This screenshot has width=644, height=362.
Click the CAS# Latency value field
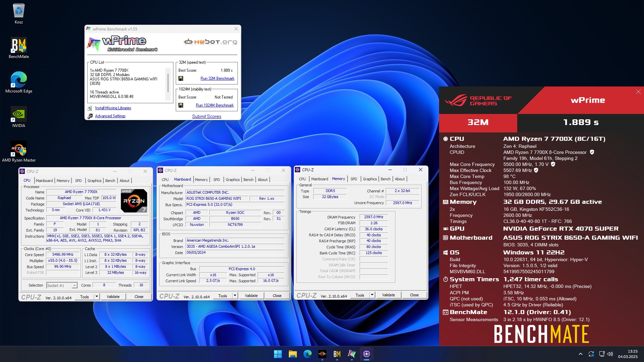(x=374, y=229)
